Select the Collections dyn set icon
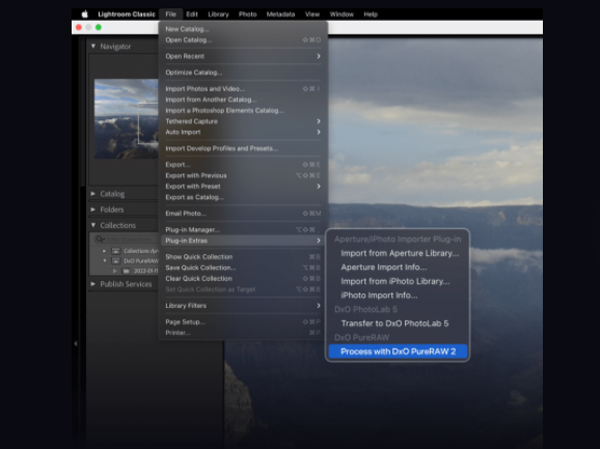Image resolution: width=600 pixels, height=449 pixels. tap(116, 251)
